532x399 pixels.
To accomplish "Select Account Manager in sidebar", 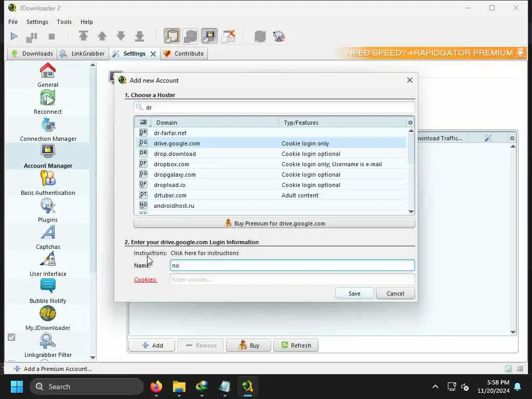I will click(48, 156).
